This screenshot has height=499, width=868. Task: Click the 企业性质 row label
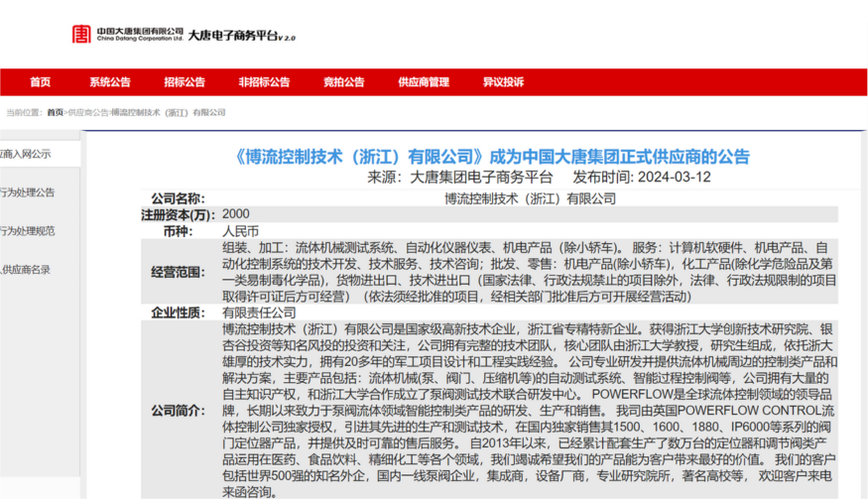[x=178, y=312]
